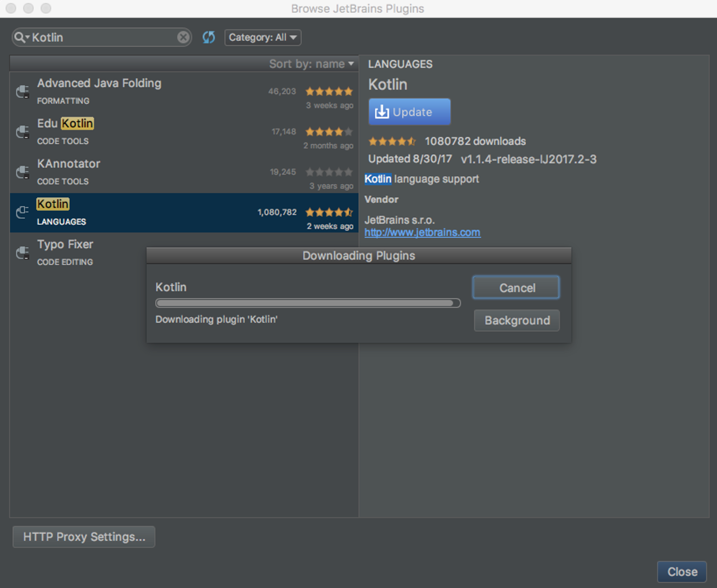
Task: Open the Category: All dropdown
Action: (x=263, y=37)
